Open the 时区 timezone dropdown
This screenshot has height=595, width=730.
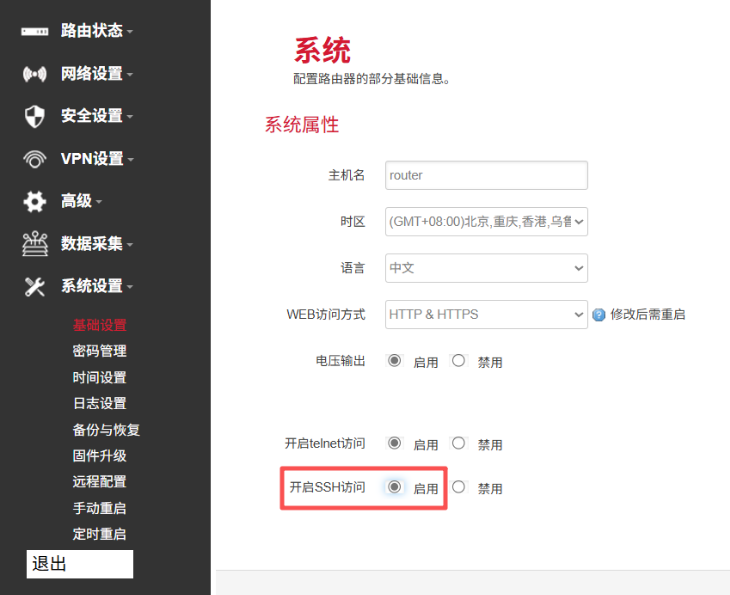point(487,222)
